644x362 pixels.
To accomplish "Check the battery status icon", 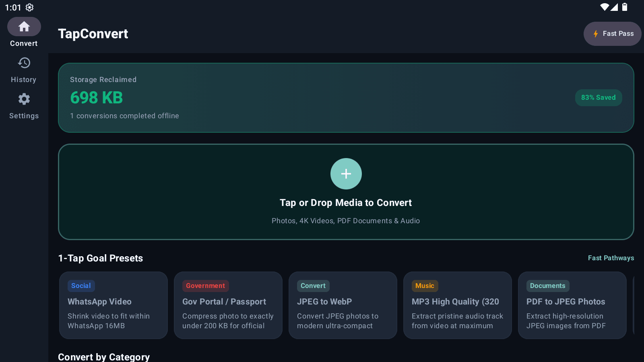I will 625,7.
